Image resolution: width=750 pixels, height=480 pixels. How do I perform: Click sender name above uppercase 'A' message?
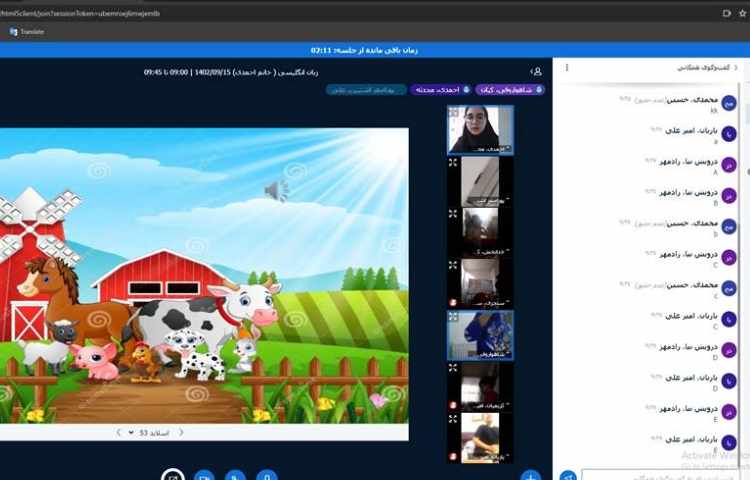point(689,161)
